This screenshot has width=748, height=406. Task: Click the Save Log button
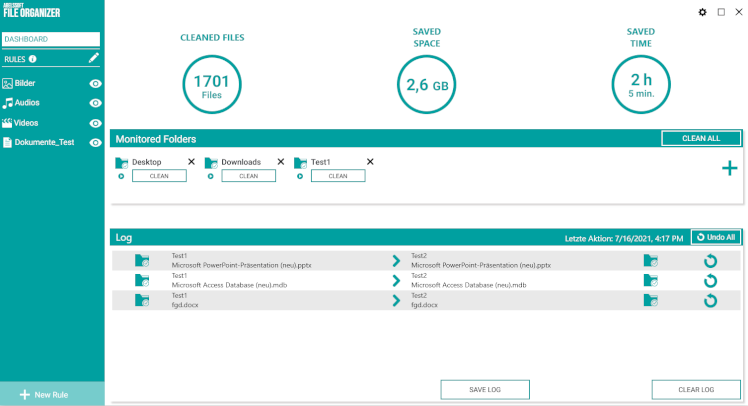point(485,389)
